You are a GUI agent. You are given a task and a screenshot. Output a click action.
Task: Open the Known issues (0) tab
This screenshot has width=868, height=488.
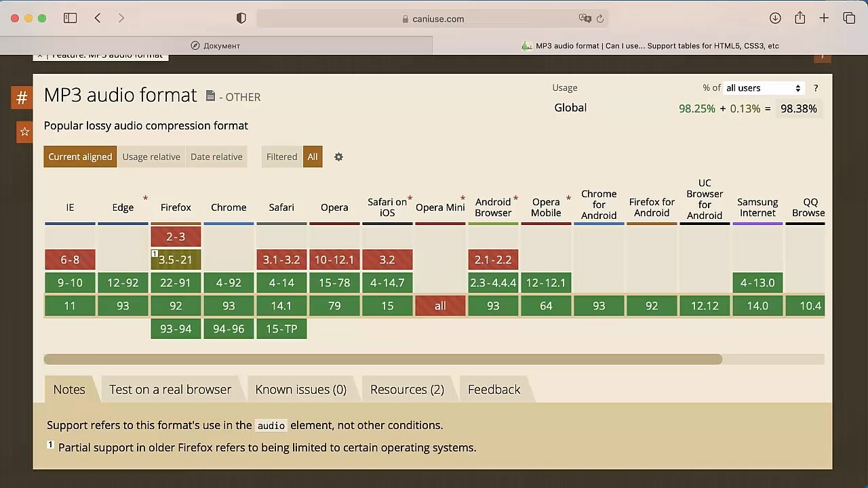pos(300,389)
